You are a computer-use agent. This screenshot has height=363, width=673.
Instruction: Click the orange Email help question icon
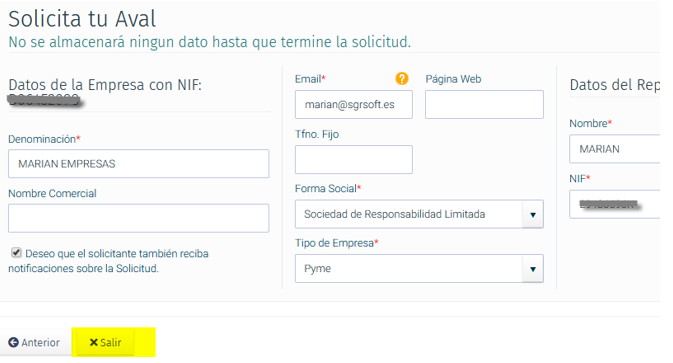(x=402, y=79)
